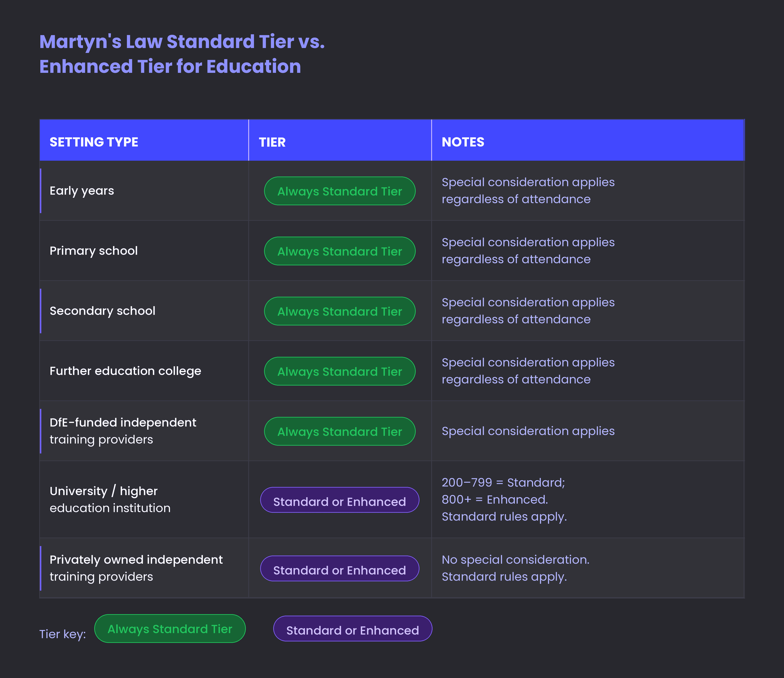The width and height of the screenshot is (784, 678).
Task: Click the DfE-funded independent training providers label
Action: point(123,431)
